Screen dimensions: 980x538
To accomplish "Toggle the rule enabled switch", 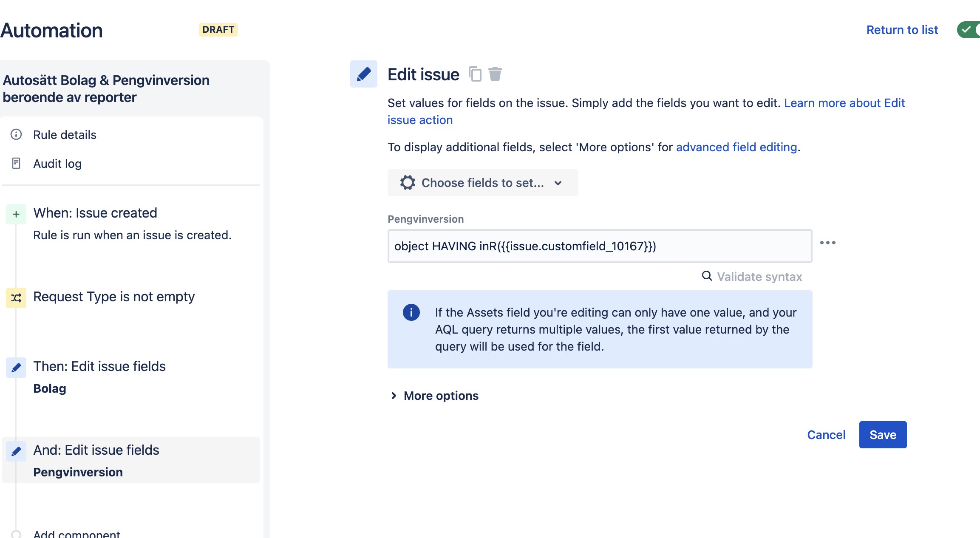I will coord(969,30).
